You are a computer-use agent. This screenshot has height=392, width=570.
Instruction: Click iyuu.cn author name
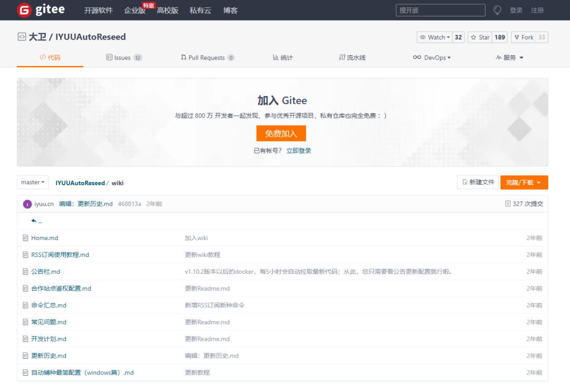[44, 204]
